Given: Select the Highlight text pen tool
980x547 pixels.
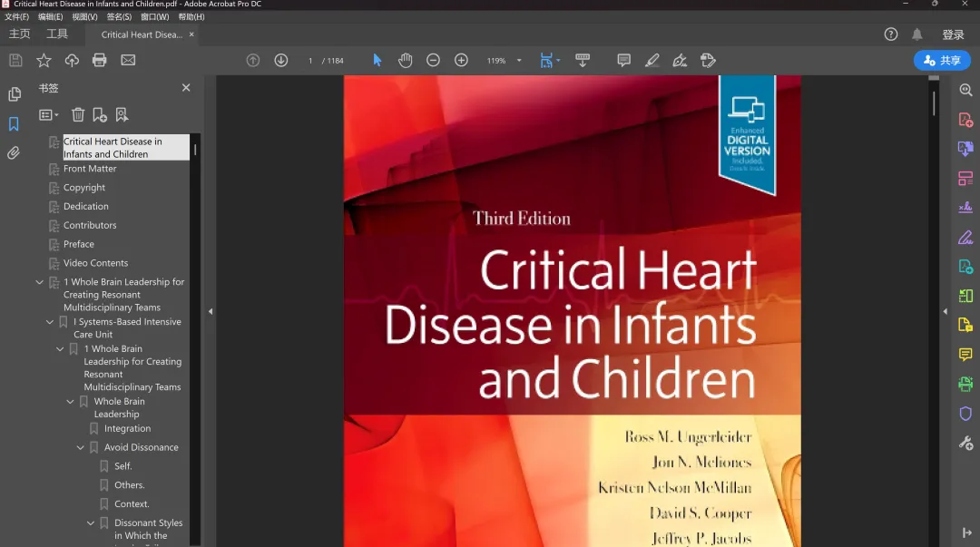Looking at the screenshot, I should [x=652, y=60].
